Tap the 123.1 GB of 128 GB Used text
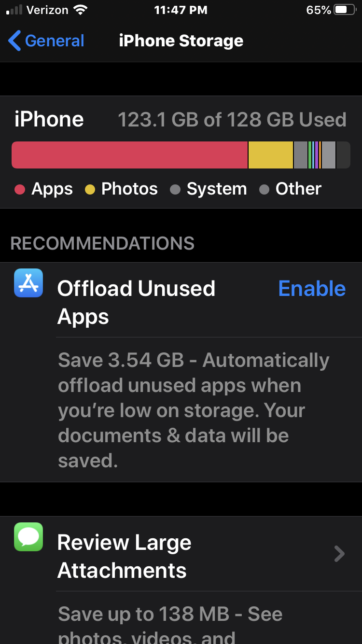The height and width of the screenshot is (644, 362). (x=232, y=120)
